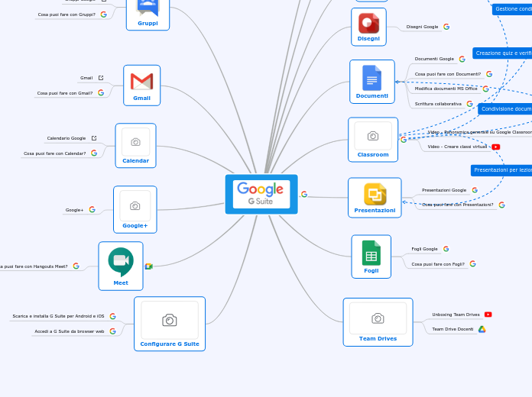Click the central Google G Suite node
This screenshot has height=397, width=532.
click(261, 194)
